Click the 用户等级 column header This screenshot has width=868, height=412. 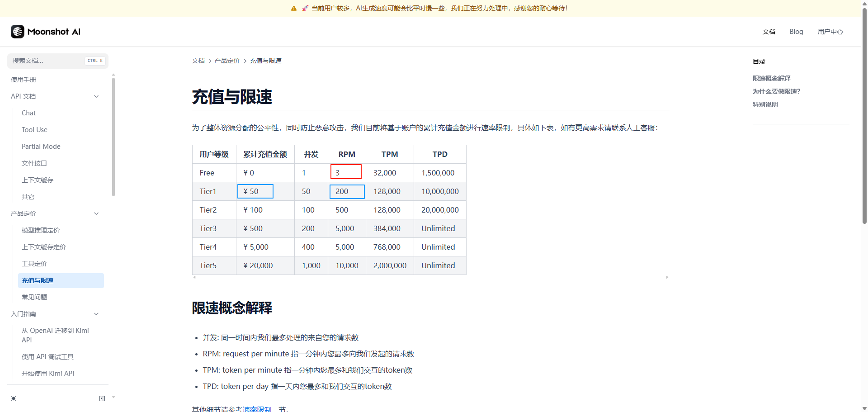214,154
